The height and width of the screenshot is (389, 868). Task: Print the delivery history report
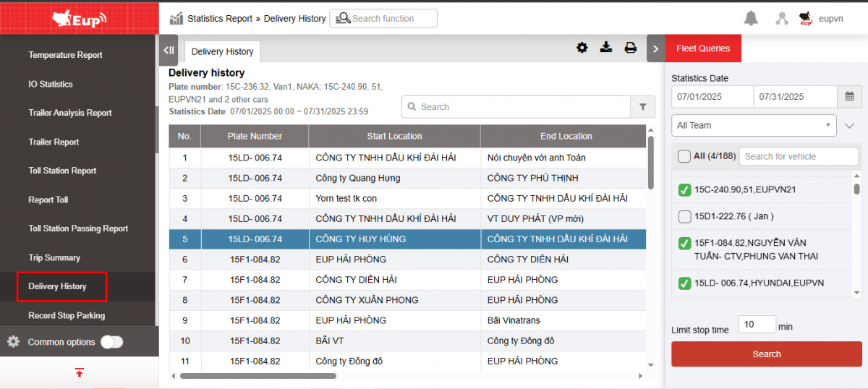point(631,48)
